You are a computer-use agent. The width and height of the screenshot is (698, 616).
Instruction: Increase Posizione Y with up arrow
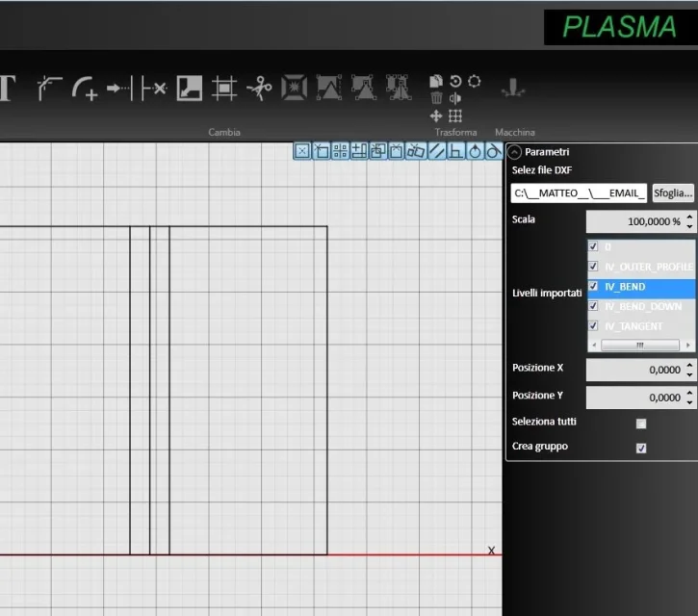689,393
